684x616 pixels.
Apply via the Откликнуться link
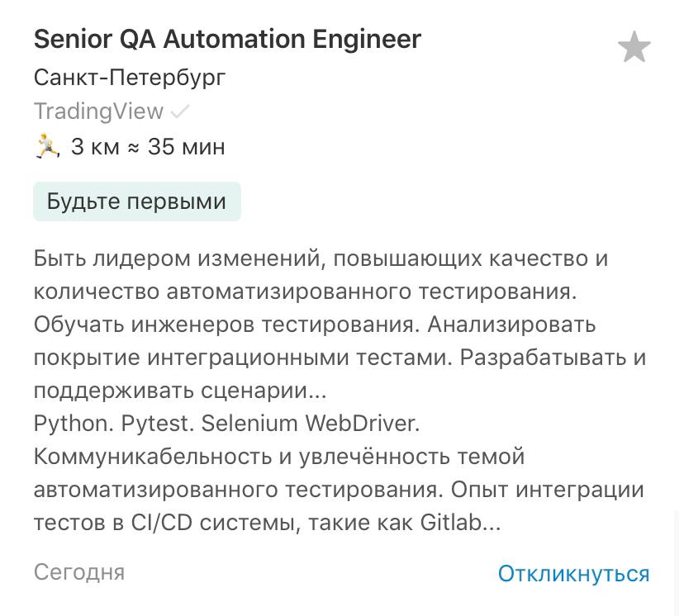point(573,573)
